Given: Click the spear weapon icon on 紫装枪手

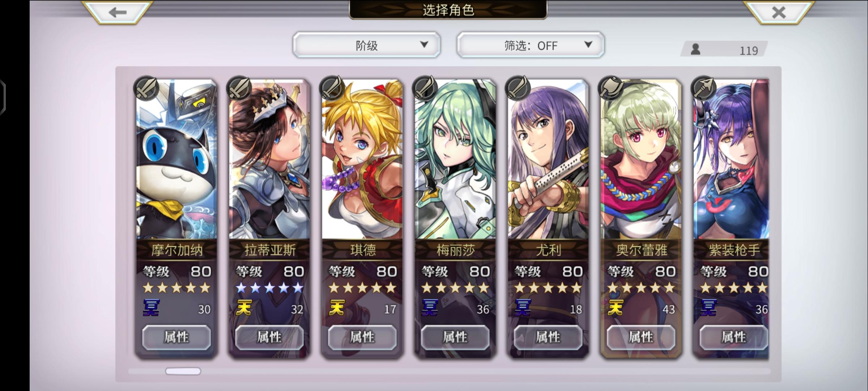Looking at the screenshot, I should pyautogui.click(x=703, y=88).
